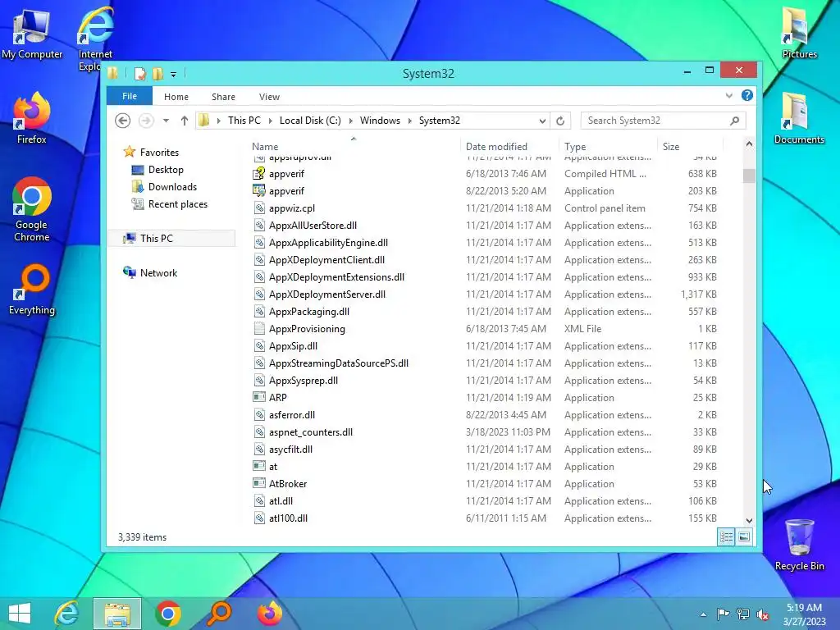Open the recent locations dropdown arrow

(x=166, y=121)
